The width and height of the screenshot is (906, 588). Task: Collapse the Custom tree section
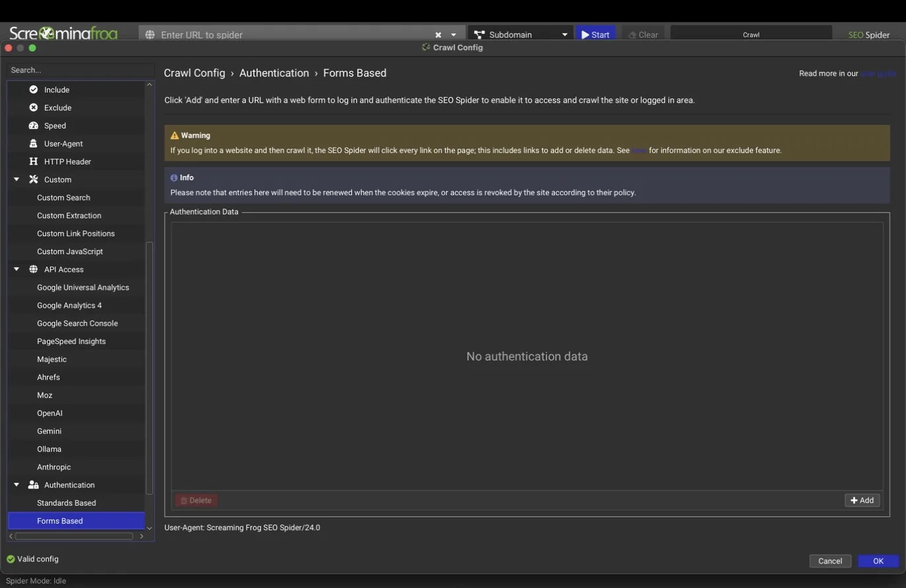(17, 180)
